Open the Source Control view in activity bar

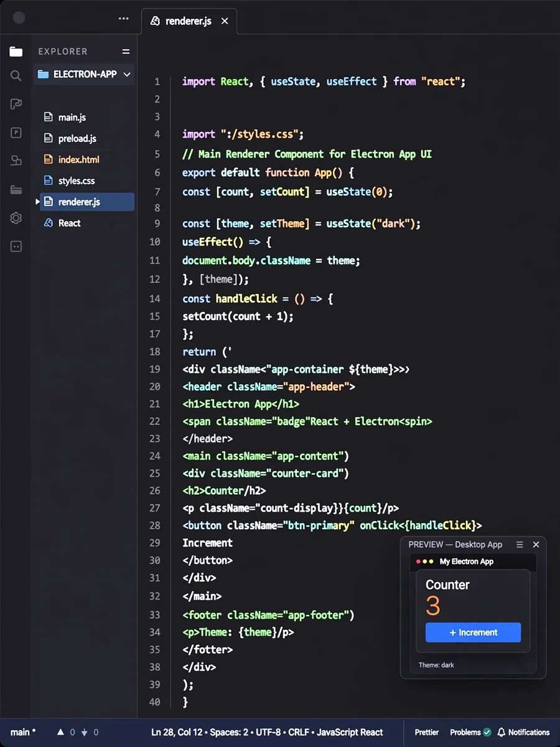pos(16,104)
